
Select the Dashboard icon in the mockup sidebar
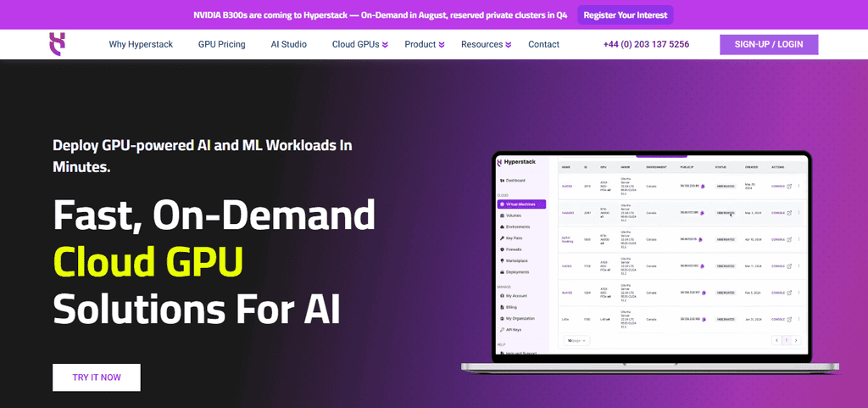coord(502,181)
